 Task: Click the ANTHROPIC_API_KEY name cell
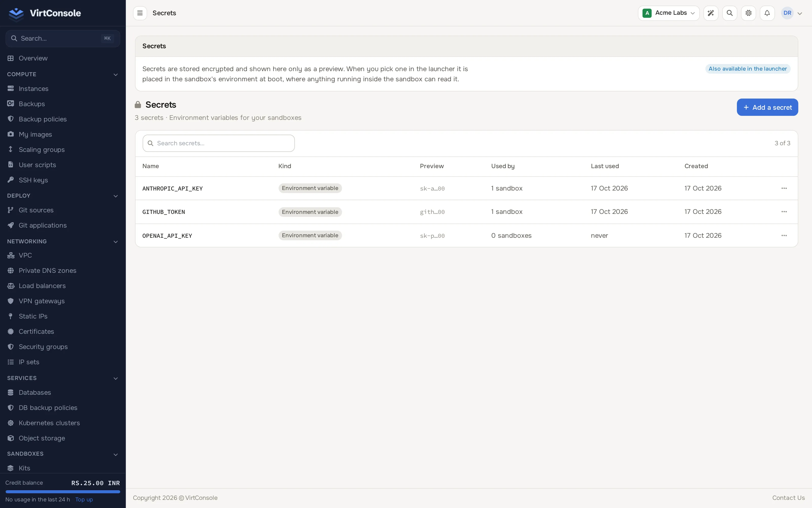click(173, 188)
